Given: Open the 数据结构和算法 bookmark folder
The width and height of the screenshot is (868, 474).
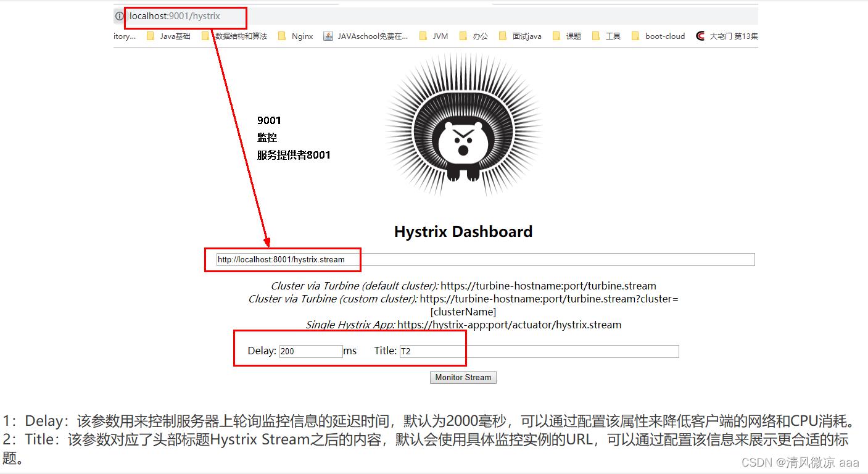Looking at the screenshot, I should pyautogui.click(x=234, y=36).
